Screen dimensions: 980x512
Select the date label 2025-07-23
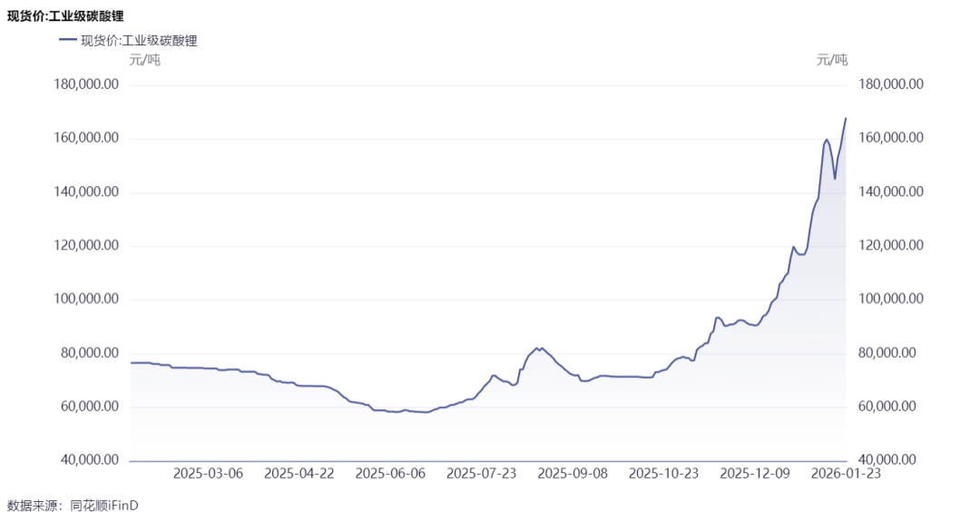click(481, 473)
